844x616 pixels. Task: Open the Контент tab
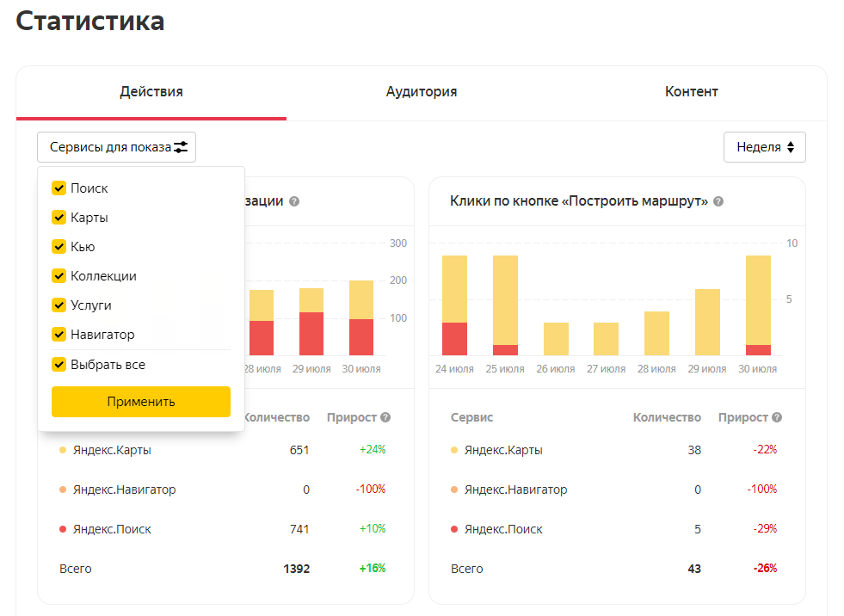coord(692,92)
